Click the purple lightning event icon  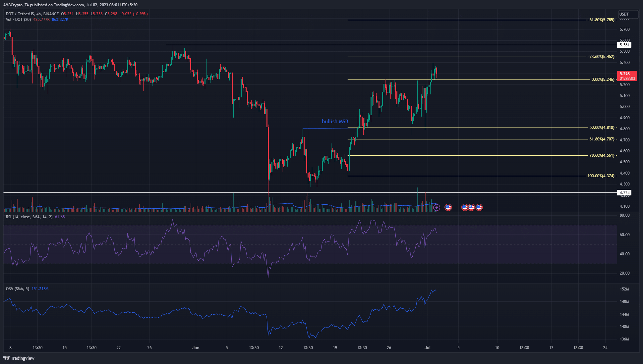click(x=437, y=208)
